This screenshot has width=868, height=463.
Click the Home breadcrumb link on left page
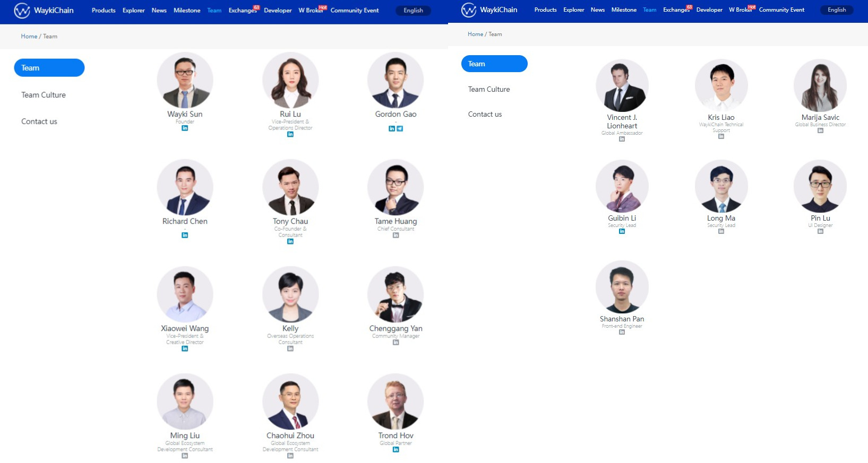(x=29, y=36)
